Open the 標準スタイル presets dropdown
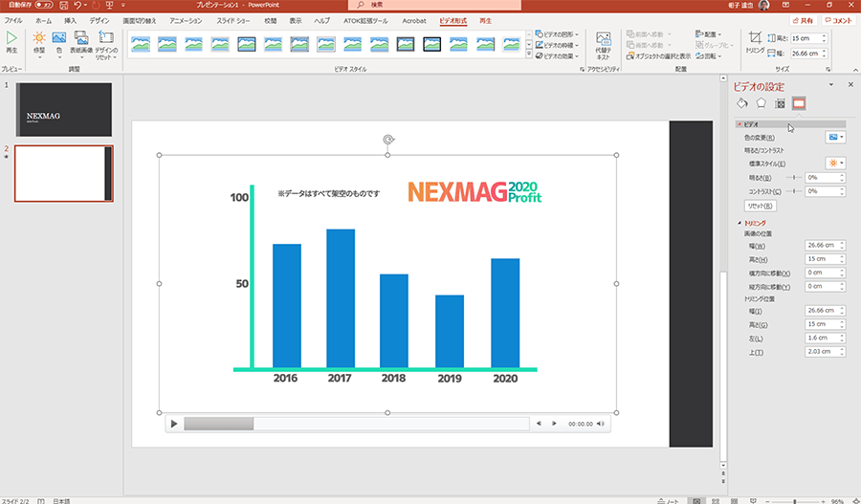This screenshot has height=504, width=861. pyautogui.click(x=835, y=163)
